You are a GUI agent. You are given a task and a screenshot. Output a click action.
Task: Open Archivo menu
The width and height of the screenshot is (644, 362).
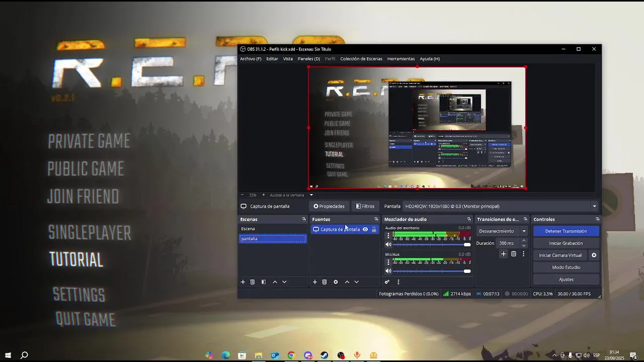(251, 59)
